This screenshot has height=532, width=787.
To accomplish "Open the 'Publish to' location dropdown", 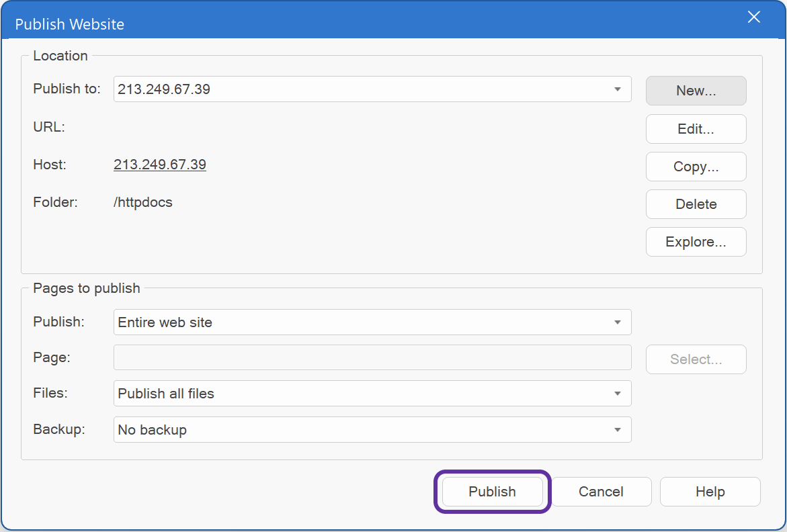I will [617, 89].
